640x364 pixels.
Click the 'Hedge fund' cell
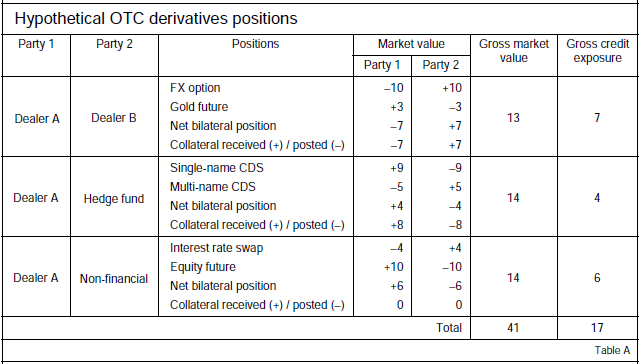114,199
